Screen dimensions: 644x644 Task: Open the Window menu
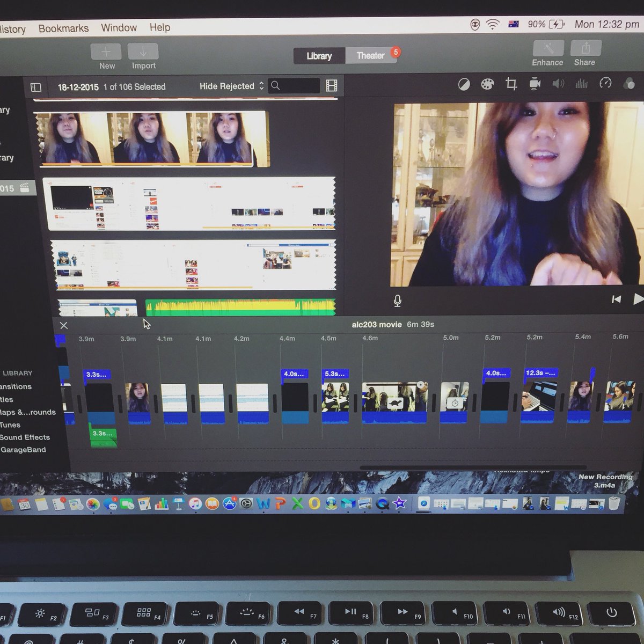(119, 27)
